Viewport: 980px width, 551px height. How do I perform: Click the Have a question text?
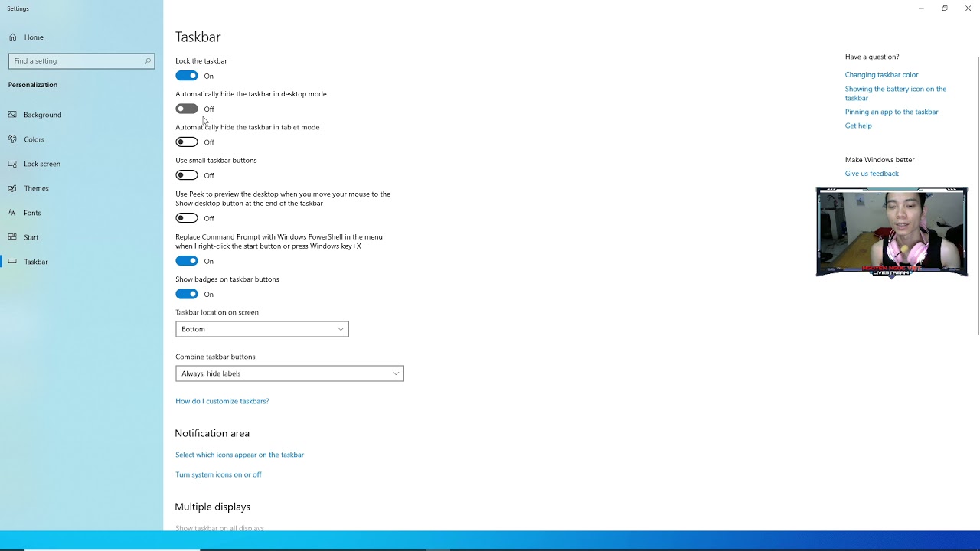tap(872, 57)
